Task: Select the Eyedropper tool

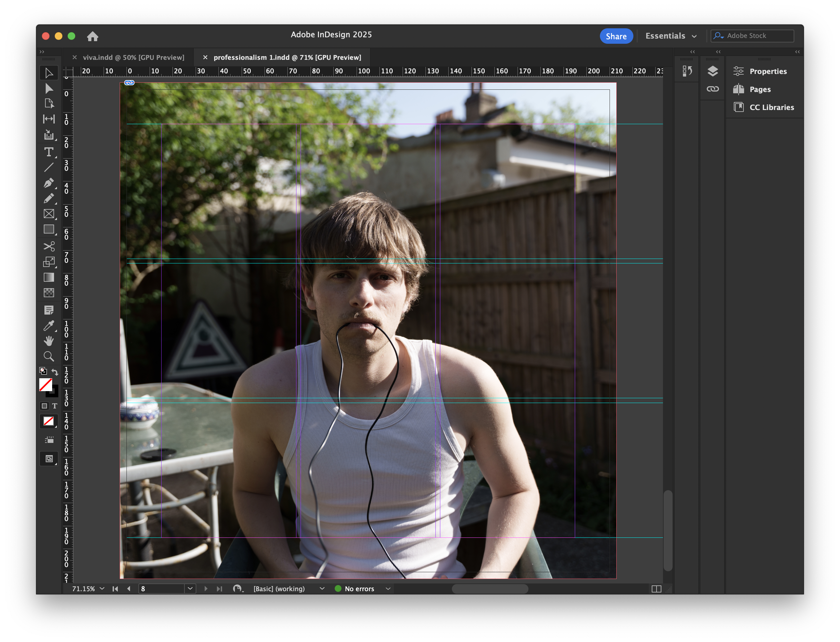Action: [x=49, y=326]
